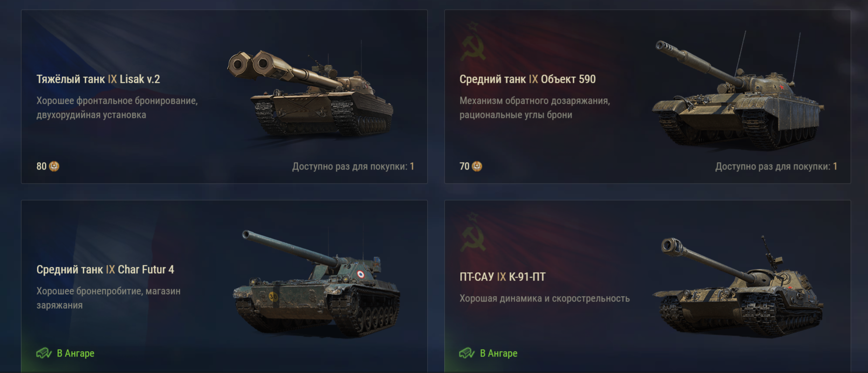The height and width of the screenshot is (373, 868).
Task: Click the hangar icon on К-91-ПТ card
Action: 467,353
